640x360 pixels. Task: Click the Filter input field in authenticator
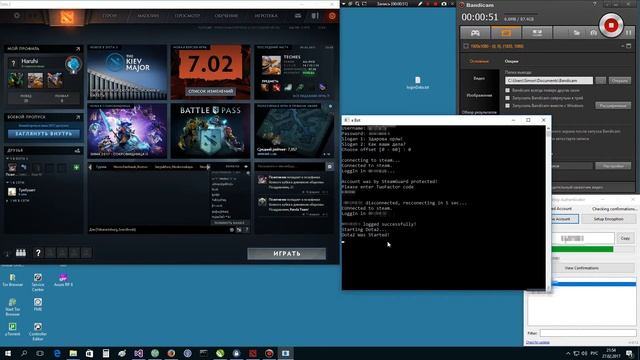tap(588, 333)
